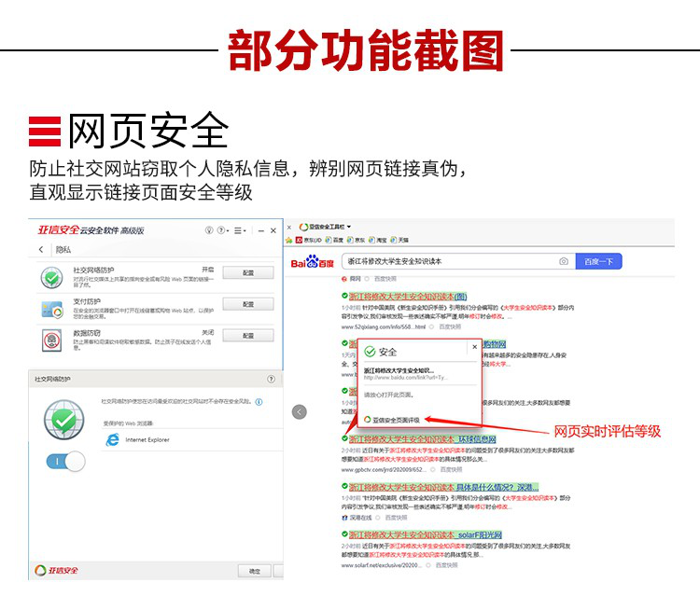700x610 pixels.
Task: Click the 确定 button at panel bottom
Action: pyautogui.click(x=254, y=570)
